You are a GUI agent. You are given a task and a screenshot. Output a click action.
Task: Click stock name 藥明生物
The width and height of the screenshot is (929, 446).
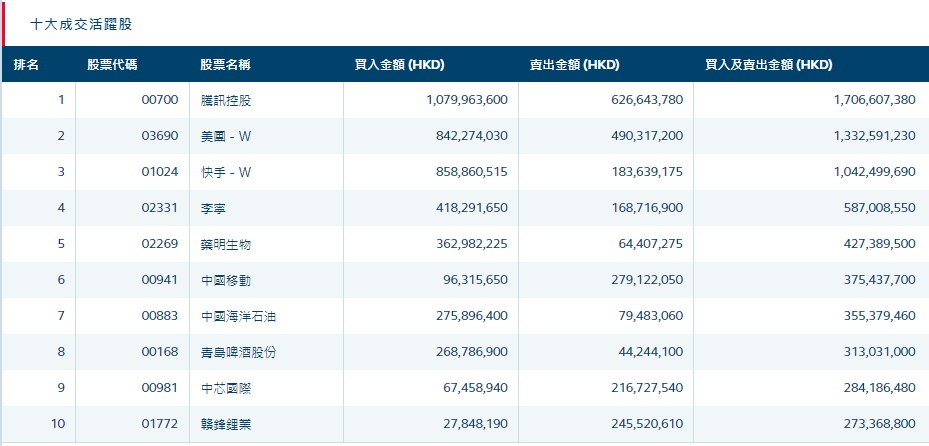click(x=226, y=244)
